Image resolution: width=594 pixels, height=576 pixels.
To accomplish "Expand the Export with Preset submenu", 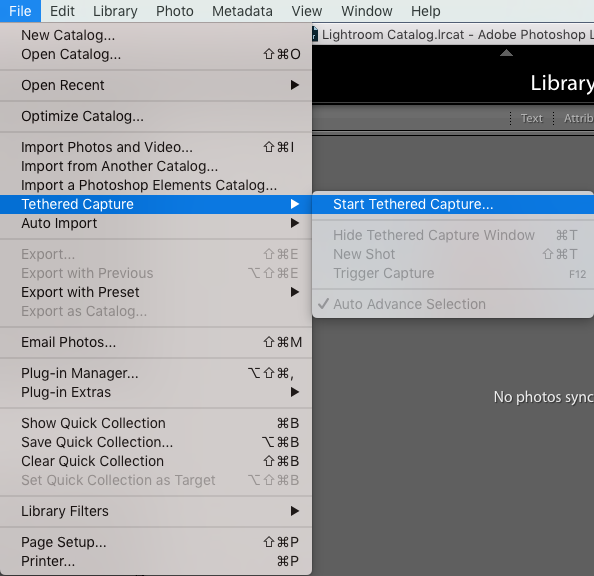I will click(156, 292).
